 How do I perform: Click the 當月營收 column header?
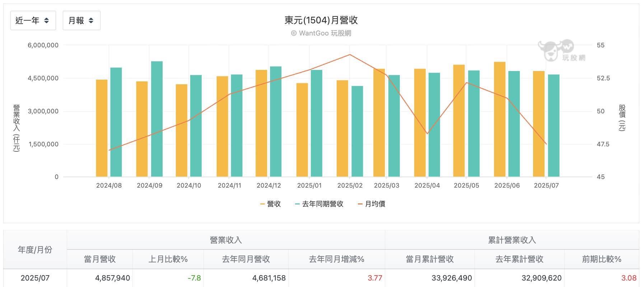100,259
